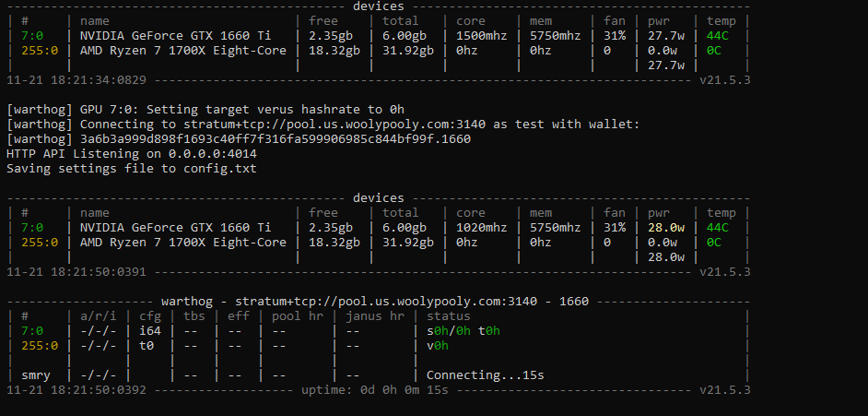
Task: Click the "tbs" column header
Action: pos(194,316)
